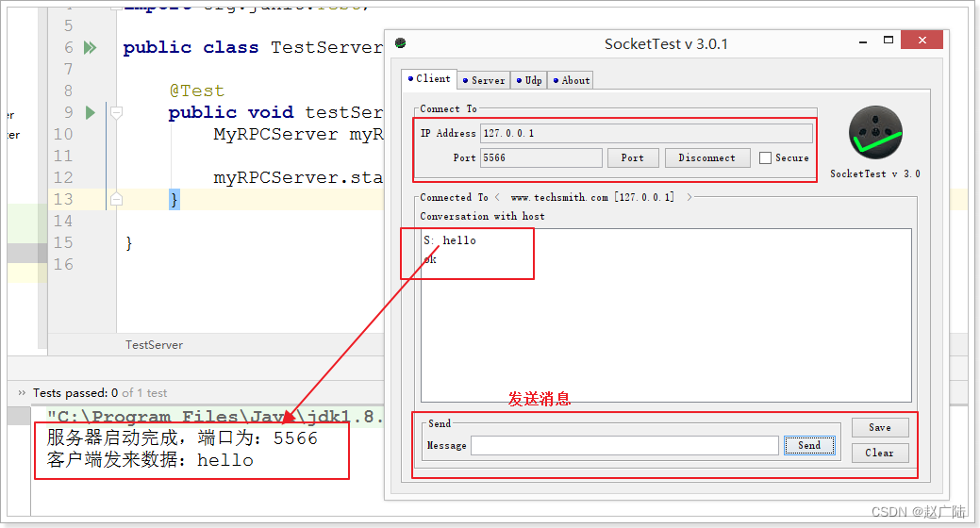Enable the Secure checkbox
The image size is (980, 528).
pos(765,158)
